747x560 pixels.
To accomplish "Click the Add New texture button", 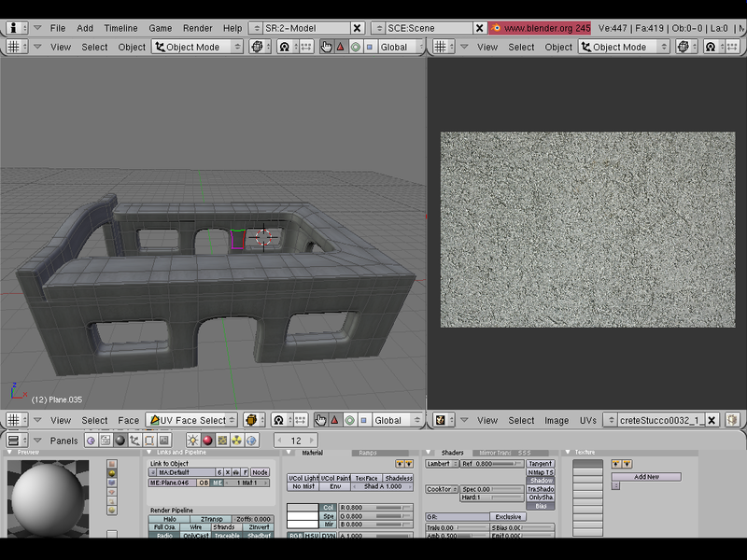I will click(646, 477).
